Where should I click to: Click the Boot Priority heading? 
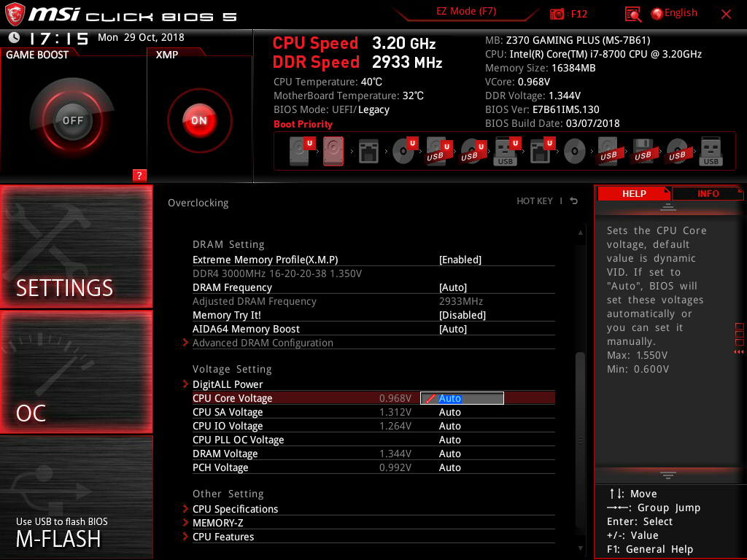tap(303, 124)
